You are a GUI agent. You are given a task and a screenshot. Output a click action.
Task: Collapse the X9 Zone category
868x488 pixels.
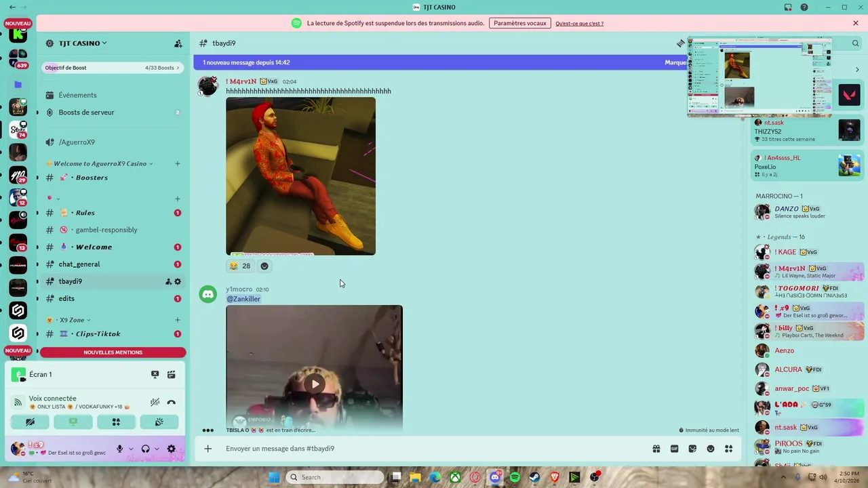68,320
